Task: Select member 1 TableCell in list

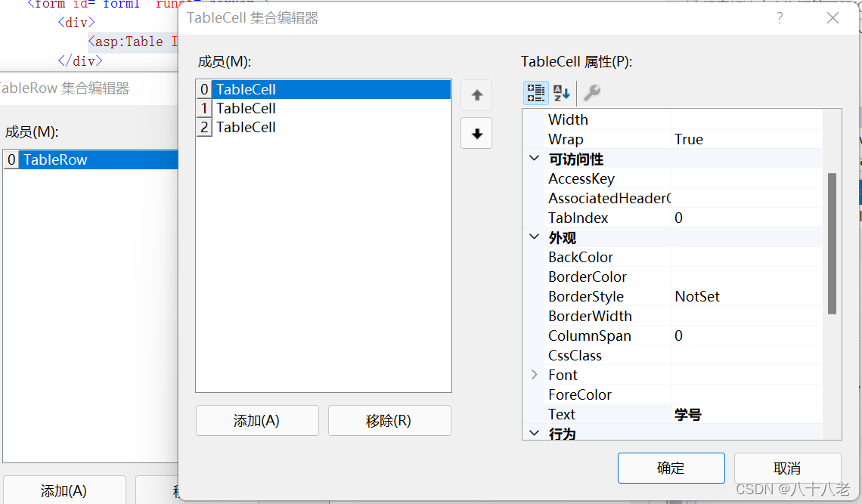Action: pos(324,108)
